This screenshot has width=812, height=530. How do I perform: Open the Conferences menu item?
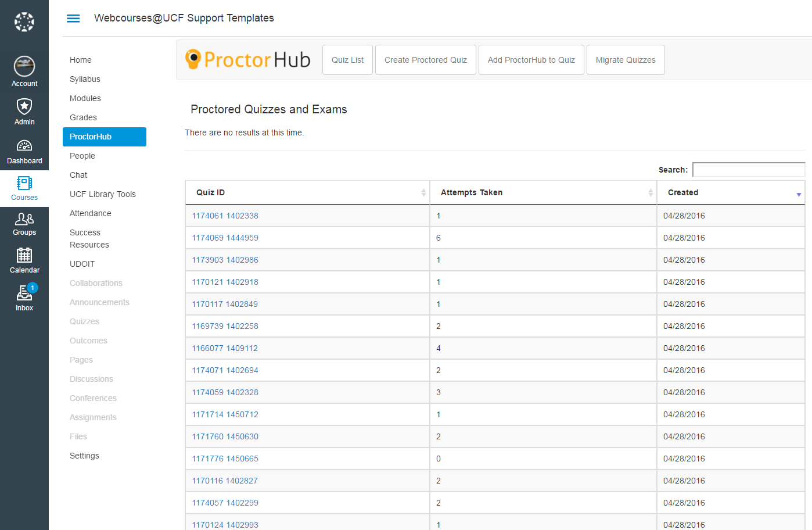pyautogui.click(x=93, y=398)
